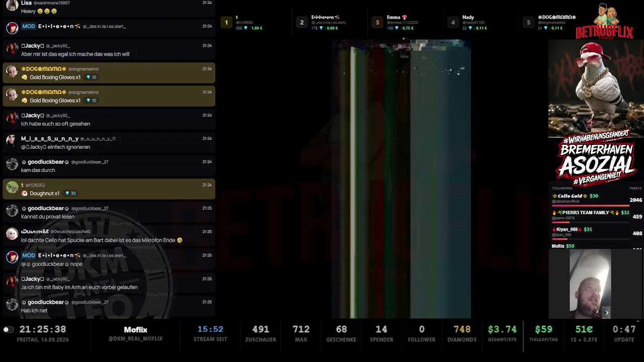The width and height of the screenshot is (644, 362).
Task: Click 'Cello Gold' participant name
Action: [570, 196]
